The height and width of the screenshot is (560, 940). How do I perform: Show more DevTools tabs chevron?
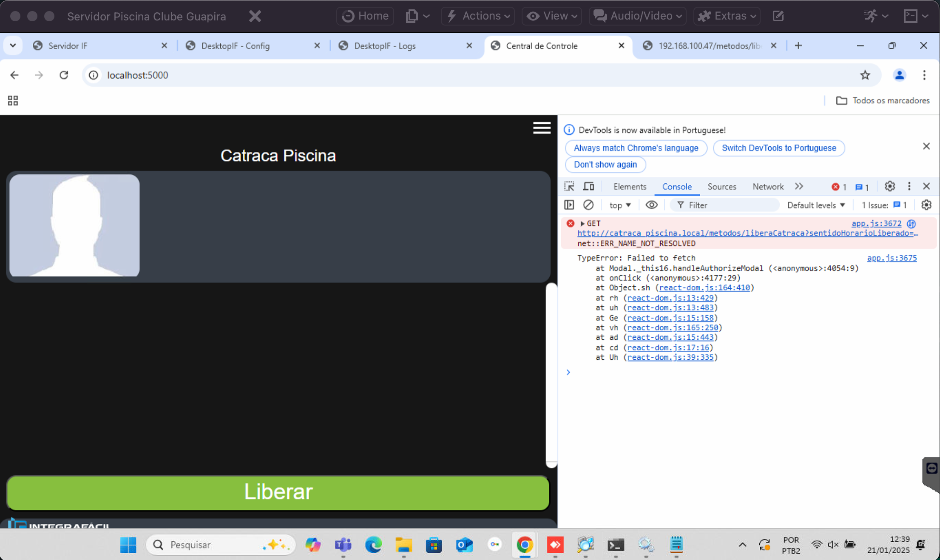click(x=799, y=186)
